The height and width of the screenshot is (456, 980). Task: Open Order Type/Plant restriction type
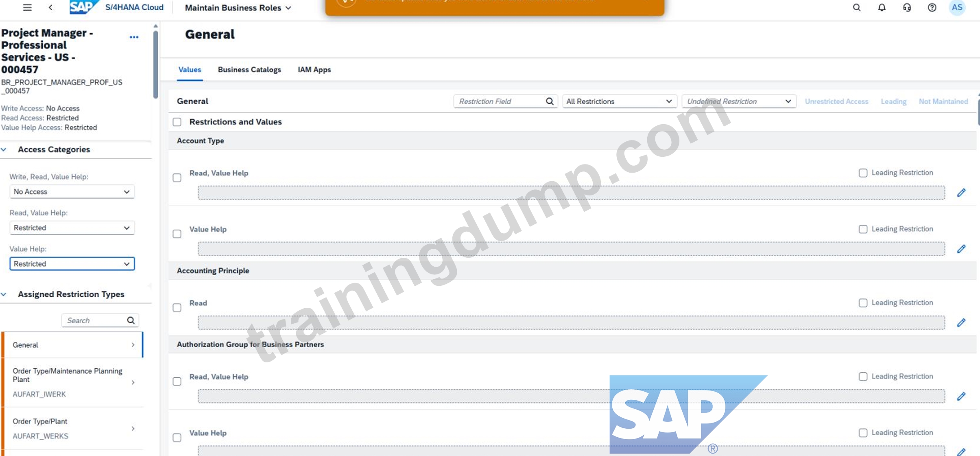click(x=73, y=428)
